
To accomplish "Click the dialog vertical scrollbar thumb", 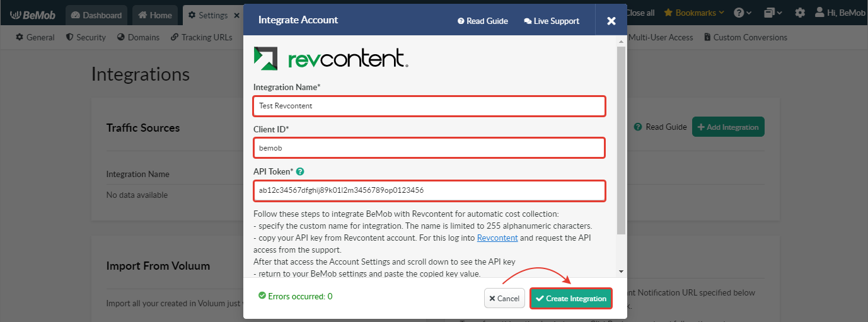I will click(x=622, y=139).
